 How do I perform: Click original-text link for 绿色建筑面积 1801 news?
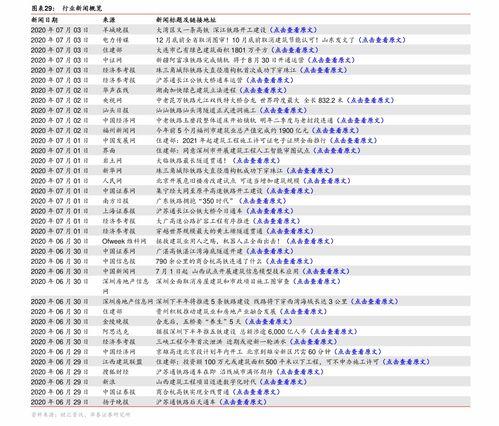pos(295,50)
